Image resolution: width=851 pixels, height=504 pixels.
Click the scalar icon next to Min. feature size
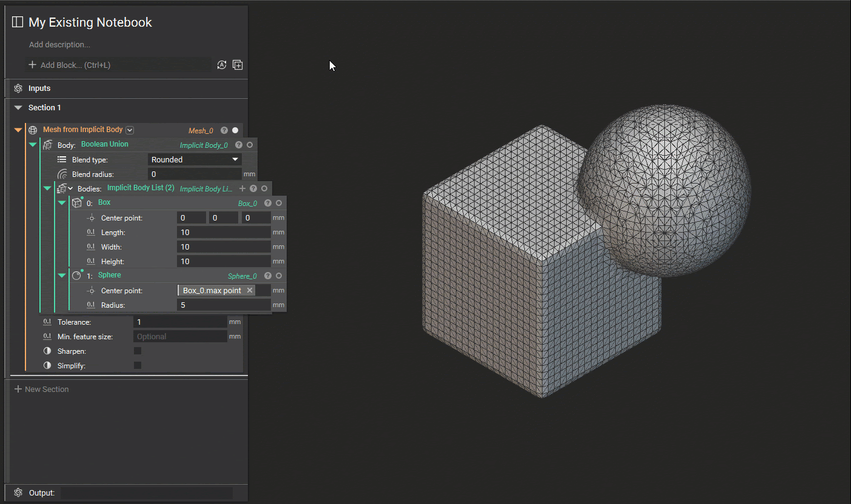click(47, 336)
